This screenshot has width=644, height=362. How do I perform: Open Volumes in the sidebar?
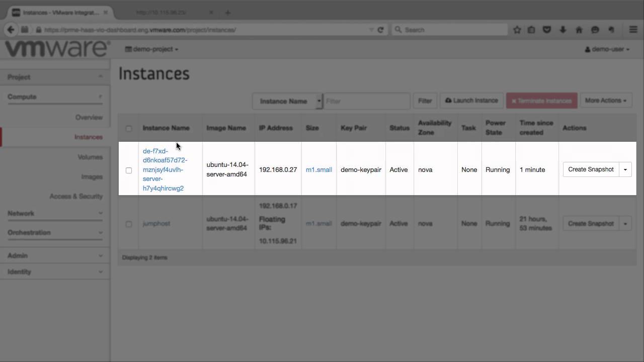(90, 157)
